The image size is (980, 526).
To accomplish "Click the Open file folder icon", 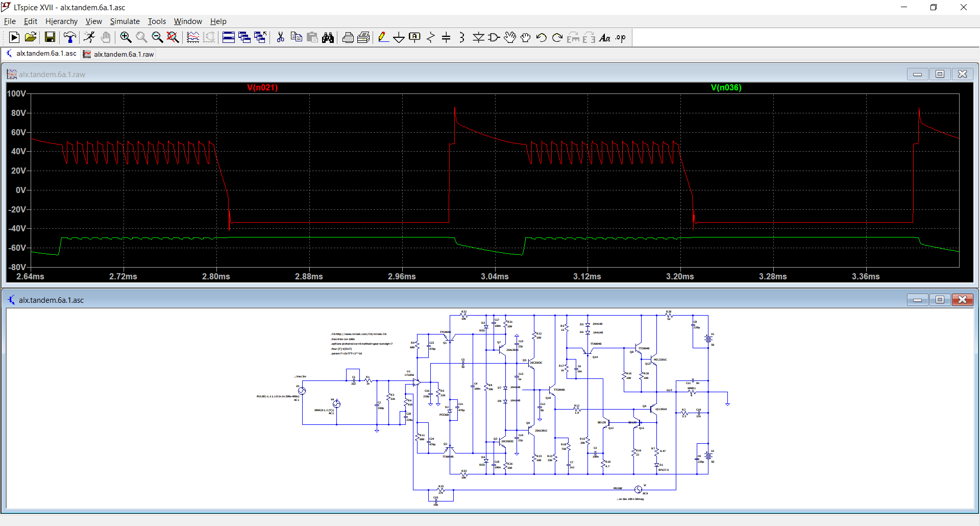I will (x=31, y=37).
